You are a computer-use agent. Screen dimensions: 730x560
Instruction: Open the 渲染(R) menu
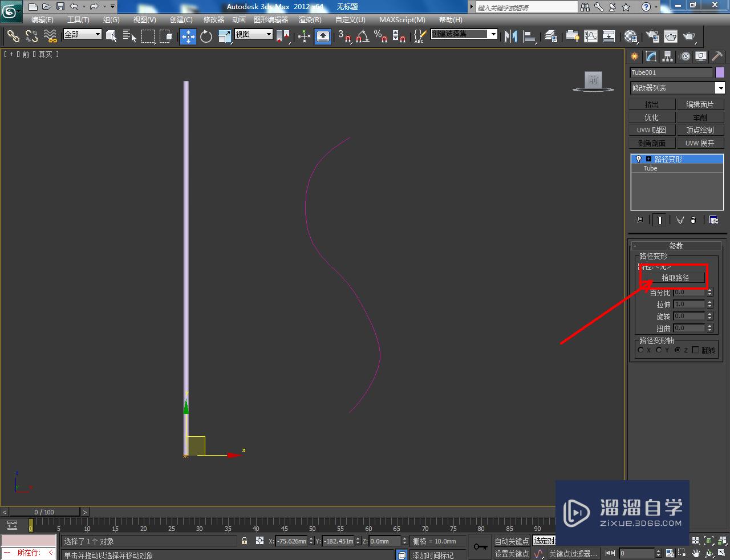[x=310, y=20]
